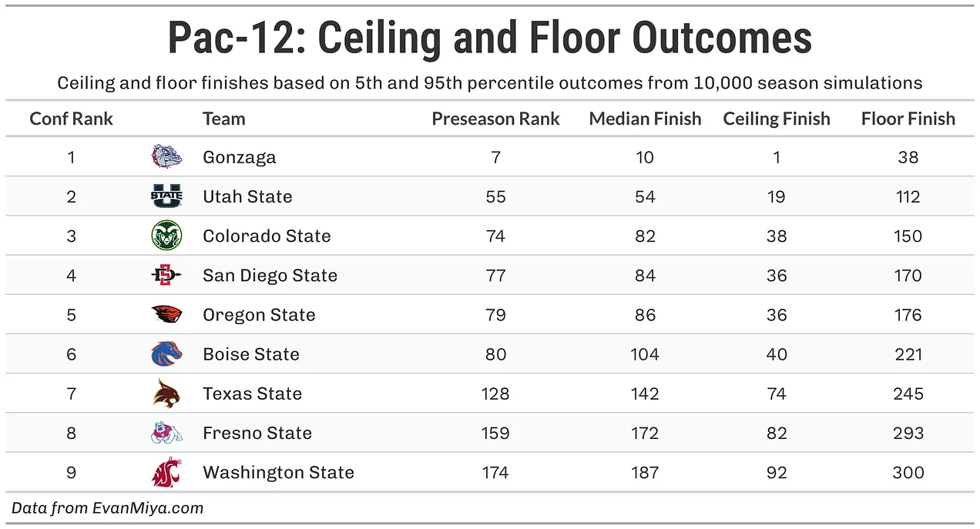Click the Floor Finish column header
The width and height of the screenshot is (980, 529).
(x=908, y=119)
